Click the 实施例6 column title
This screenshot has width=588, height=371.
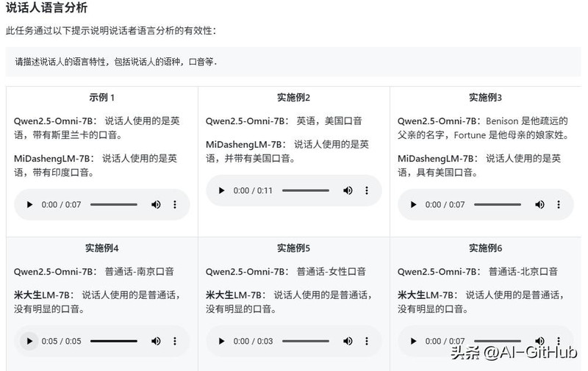pos(485,248)
